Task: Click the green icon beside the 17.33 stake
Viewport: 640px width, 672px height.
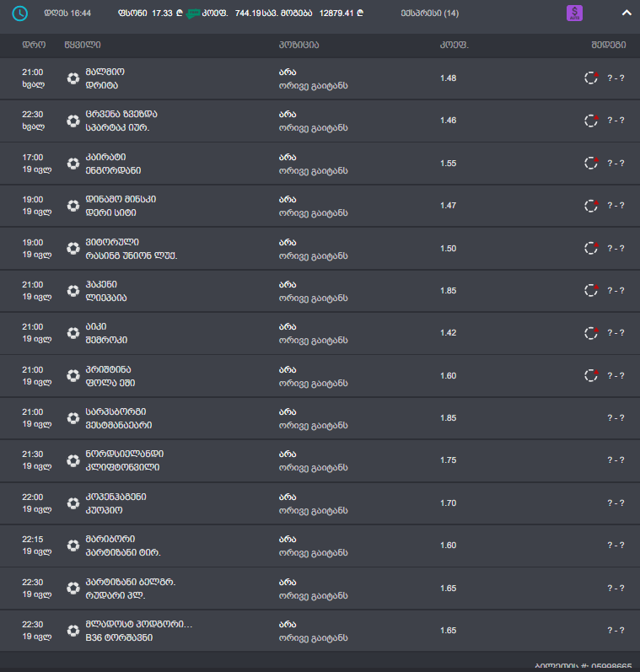Action: click(x=196, y=13)
